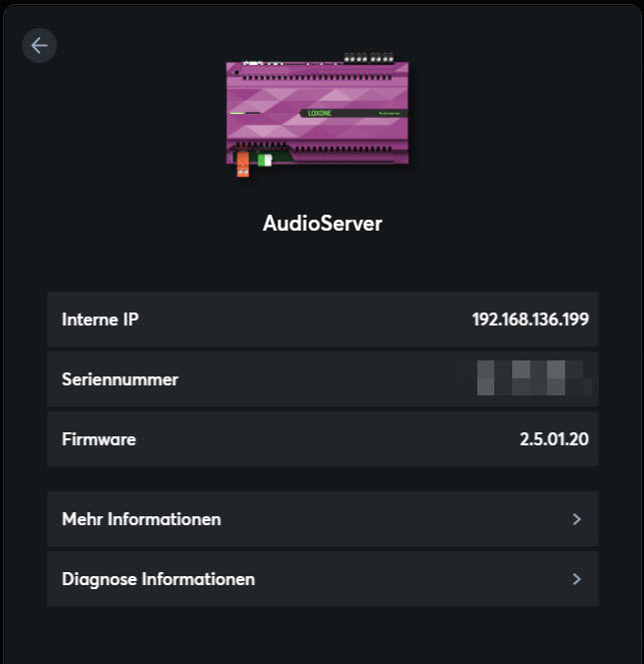
Task: Click the Loxone logo on the device image
Action: (x=320, y=114)
